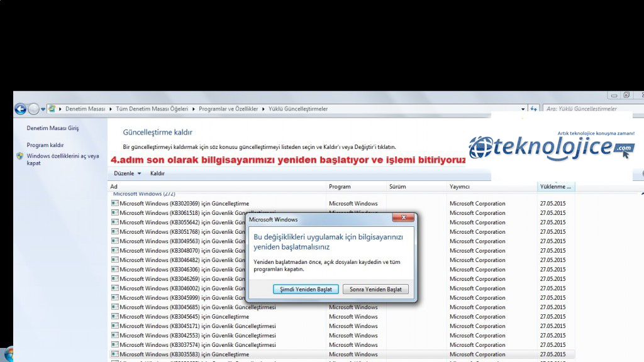The image size is (644, 362).
Task: Sort the list by the Ad column
Action: pos(217,186)
